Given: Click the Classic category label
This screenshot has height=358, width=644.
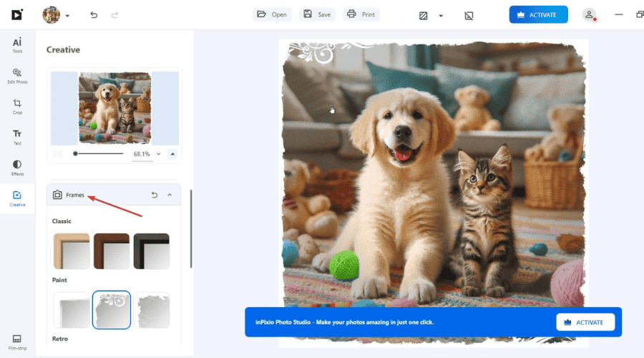Looking at the screenshot, I should pyautogui.click(x=62, y=221).
